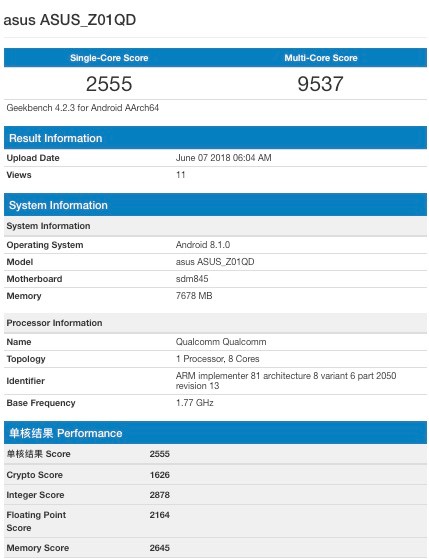Viewport: 429px width, 559px height.
Task: Select the Operating System Android 8.1.0 value
Action: tap(203, 245)
